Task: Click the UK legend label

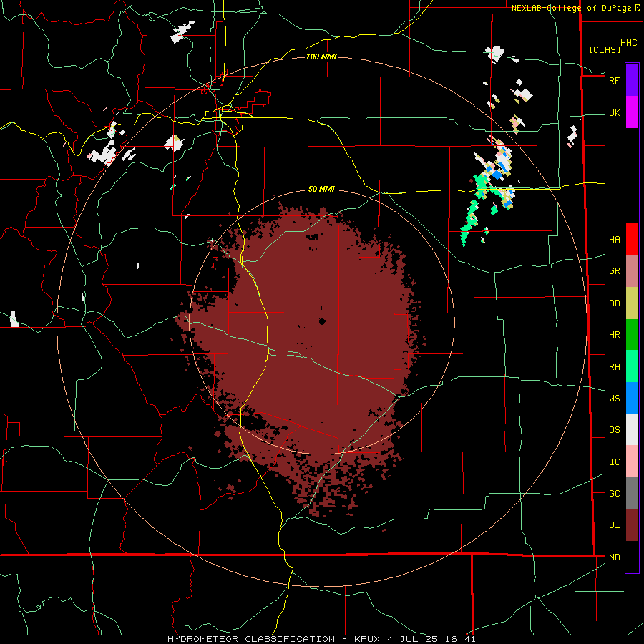Action: (x=614, y=112)
